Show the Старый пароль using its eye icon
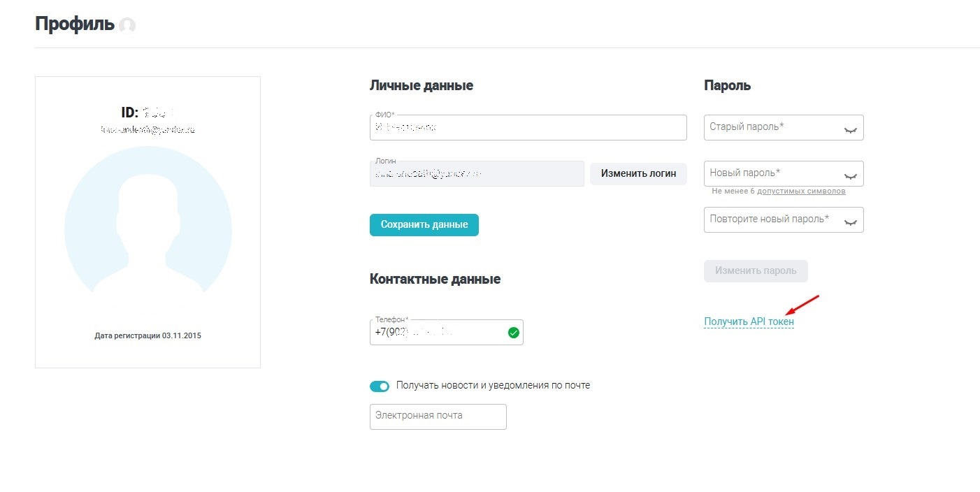This screenshot has height=492, width=980. point(850,130)
